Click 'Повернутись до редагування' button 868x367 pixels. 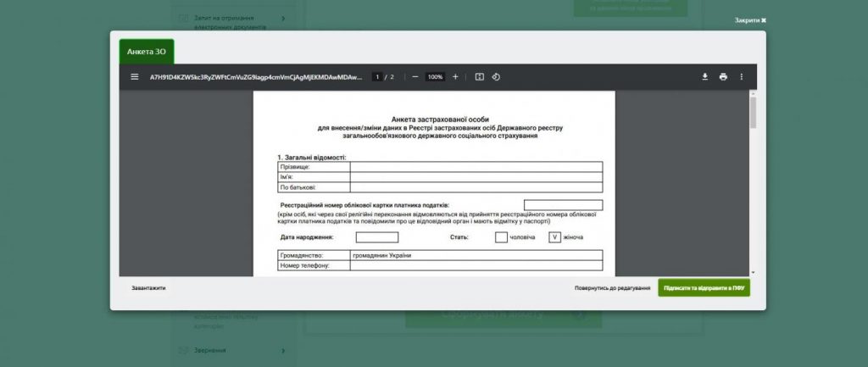[612, 288]
